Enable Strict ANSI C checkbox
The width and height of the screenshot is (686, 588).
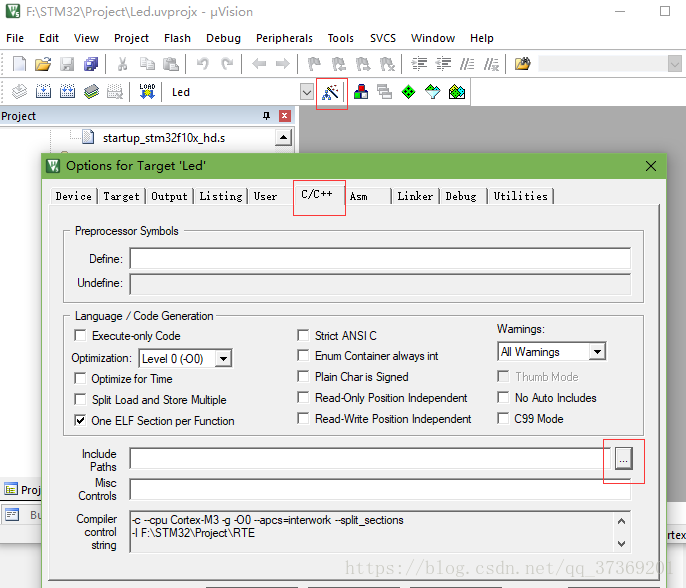303,336
